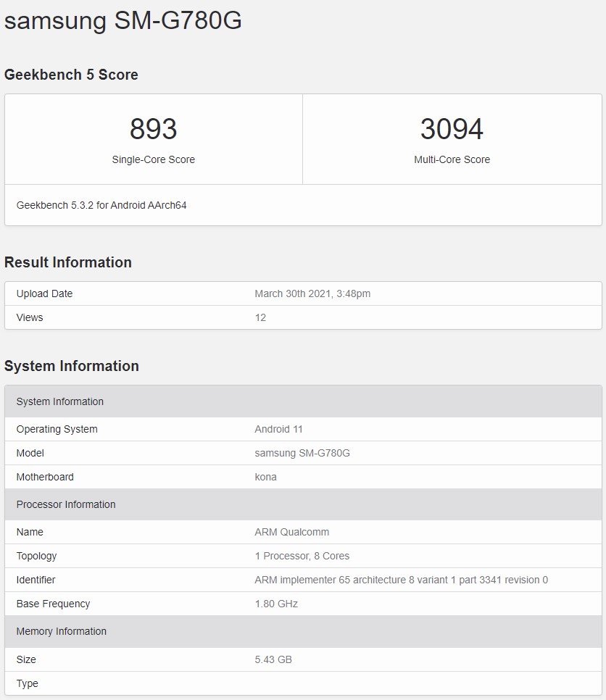The image size is (606, 700).
Task: Select the multi-core score value 3094
Action: click(x=452, y=129)
